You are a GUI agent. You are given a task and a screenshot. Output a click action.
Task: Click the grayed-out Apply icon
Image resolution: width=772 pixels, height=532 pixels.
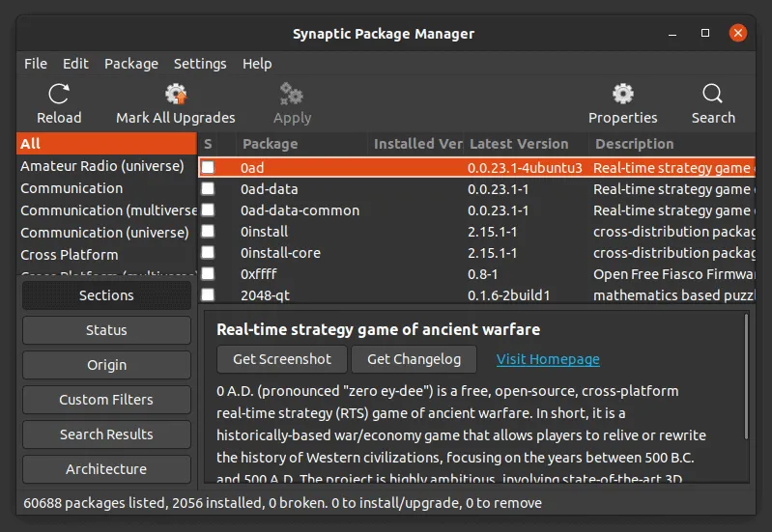point(292,95)
